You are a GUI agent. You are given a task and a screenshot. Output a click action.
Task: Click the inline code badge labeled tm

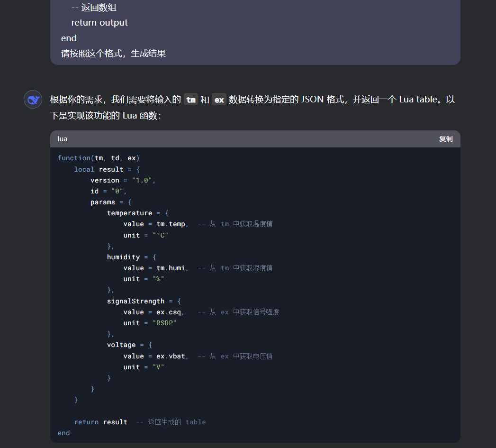tap(191, 100)
